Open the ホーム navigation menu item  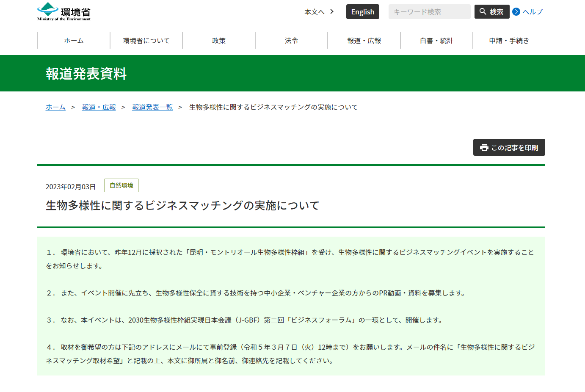(74, 41)
